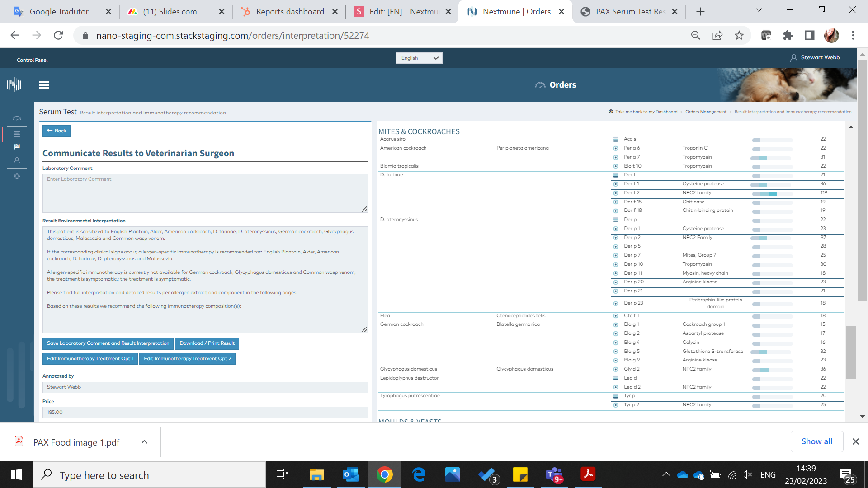Click Edit Immunotherapy Treatment Opt 2
The width and height of the screenshot is (868, 488).
pyautogui.click(x=187, y=359)
